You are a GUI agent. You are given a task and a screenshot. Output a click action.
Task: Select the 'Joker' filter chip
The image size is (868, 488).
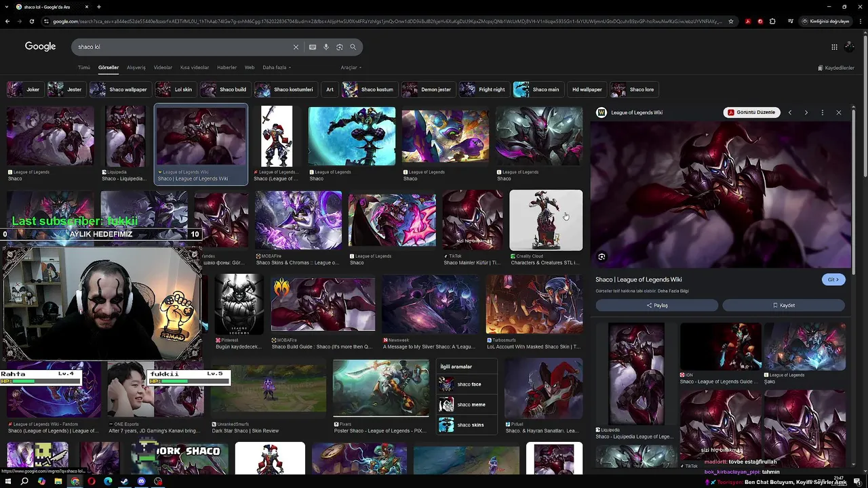point(24,89)
